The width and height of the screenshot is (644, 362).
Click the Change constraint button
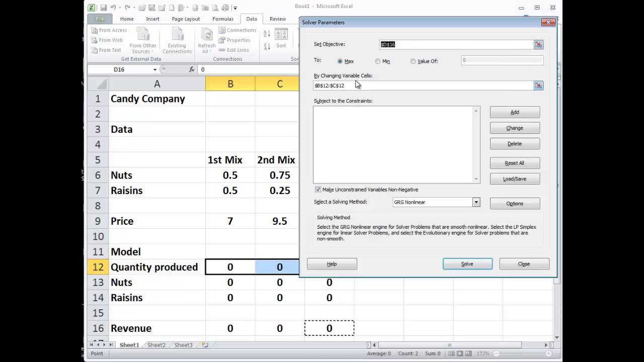click(515, 128)
